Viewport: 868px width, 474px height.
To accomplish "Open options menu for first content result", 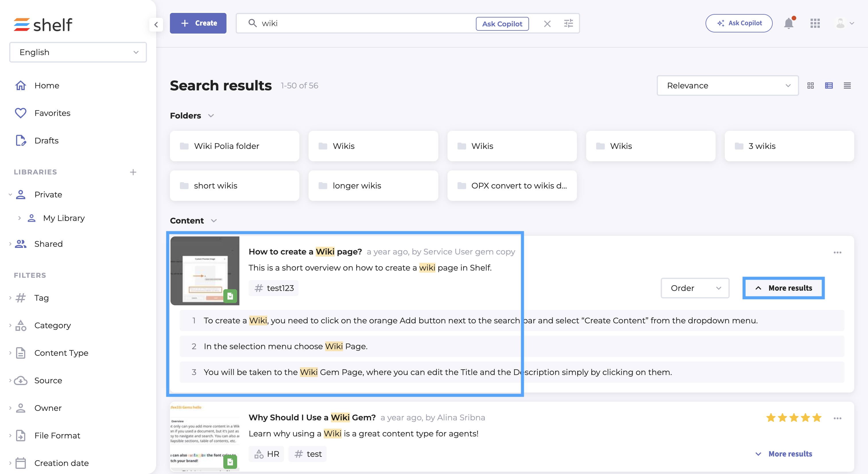I will click(x=837, y=252).
